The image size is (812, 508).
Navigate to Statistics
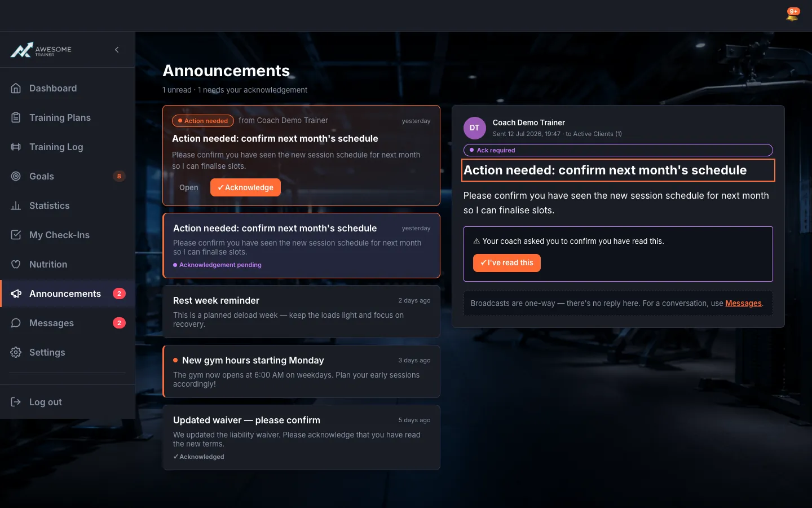68,205
